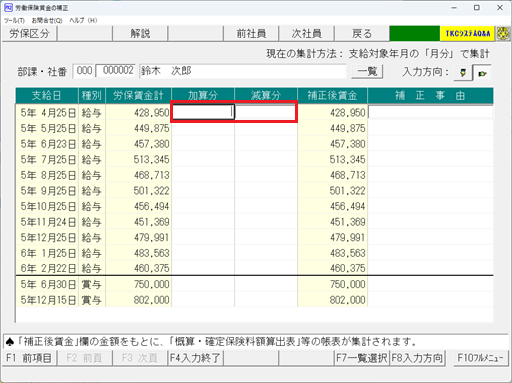Image resolution: width=512 pixels, height=383 pixels.
Task: Select the 6年 1月25日 date cell
Action: click(47, 253)
